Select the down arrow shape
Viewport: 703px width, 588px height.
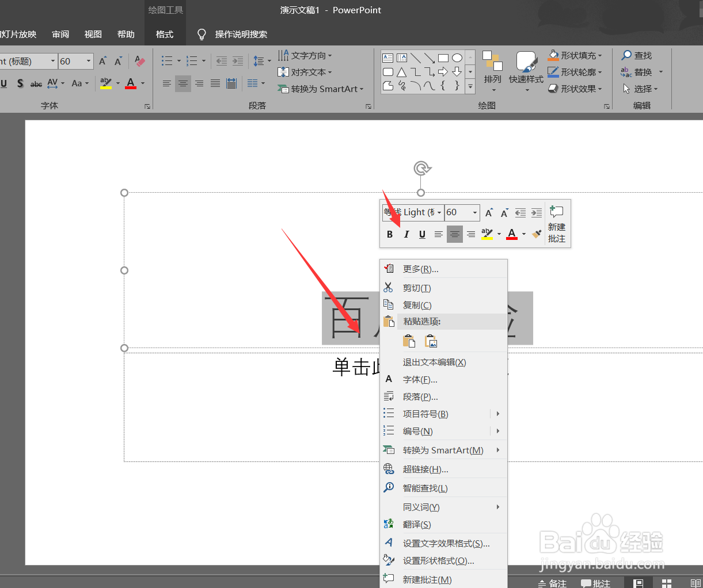[457, 72]
